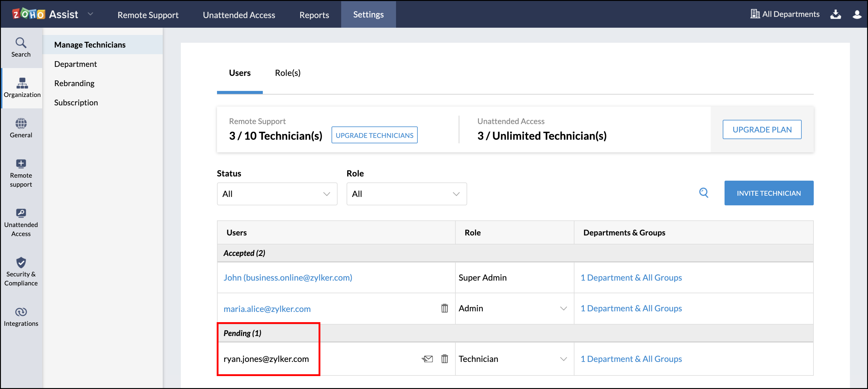Click the ryan.jones@zylker.com pending user
The image size is (868, 389).
266,359
